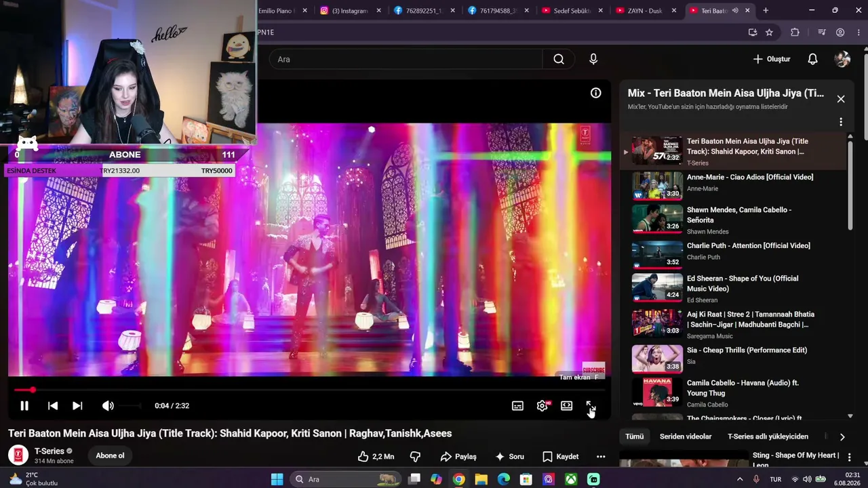This screenshot has width=868, height=488.
Task: Open the Chrome profile icon
Action: coord(840,33)
